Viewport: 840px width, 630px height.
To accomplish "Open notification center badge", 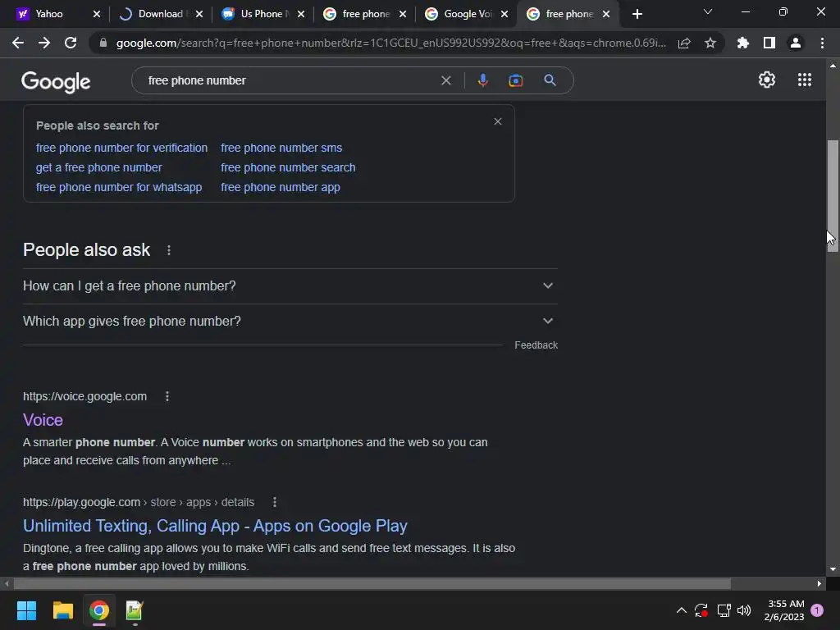I will click(817, 610).
